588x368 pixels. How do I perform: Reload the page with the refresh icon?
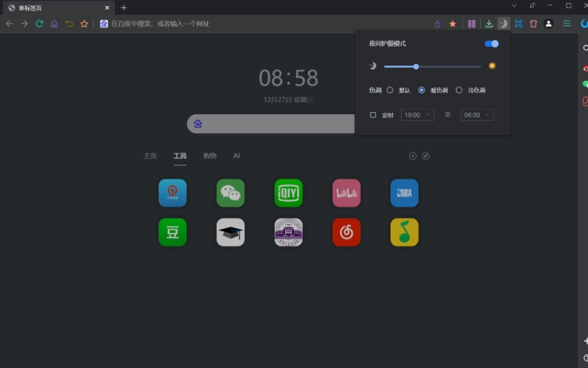(39, 24)
